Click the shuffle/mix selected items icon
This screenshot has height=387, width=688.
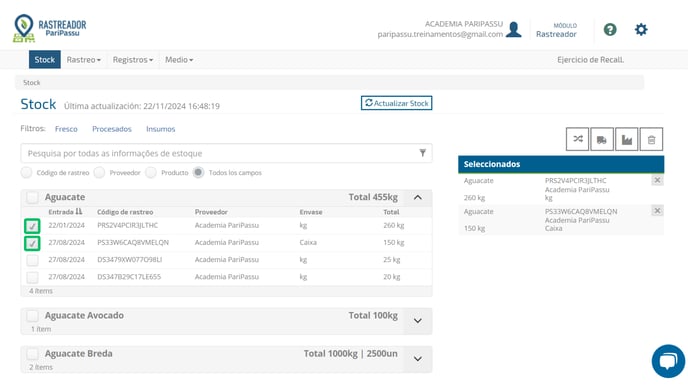point(577,139)
